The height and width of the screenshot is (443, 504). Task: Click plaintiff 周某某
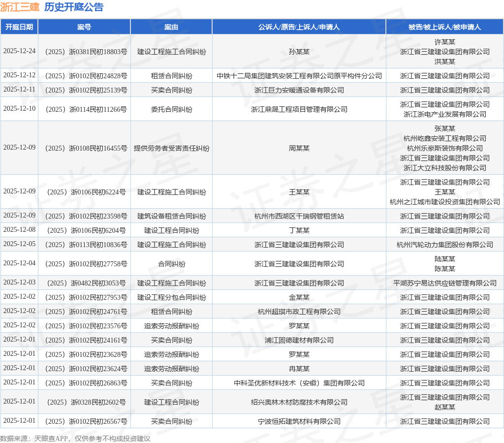point(299,148)
